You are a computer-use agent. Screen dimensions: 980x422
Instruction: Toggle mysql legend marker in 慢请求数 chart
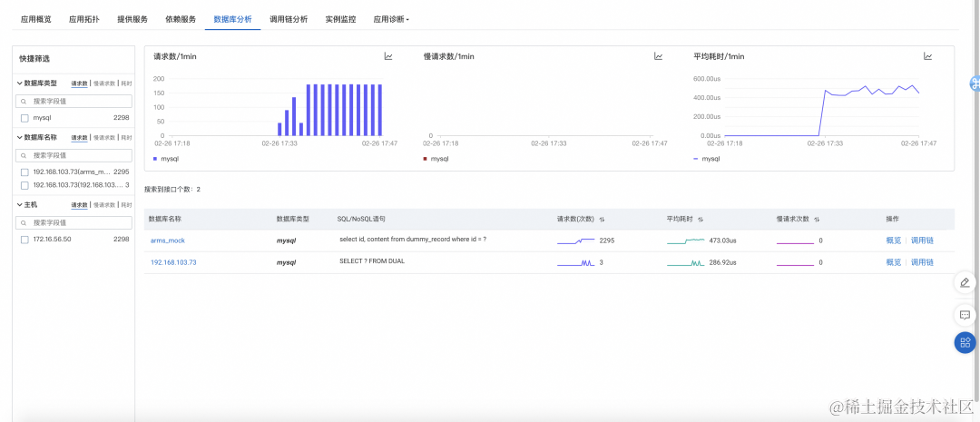(425, 159)
